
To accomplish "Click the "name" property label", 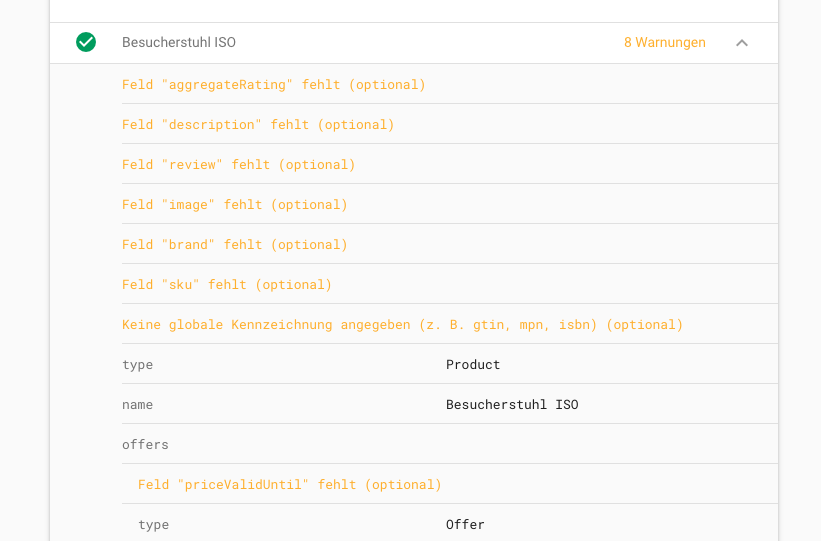I will [138, 405].
